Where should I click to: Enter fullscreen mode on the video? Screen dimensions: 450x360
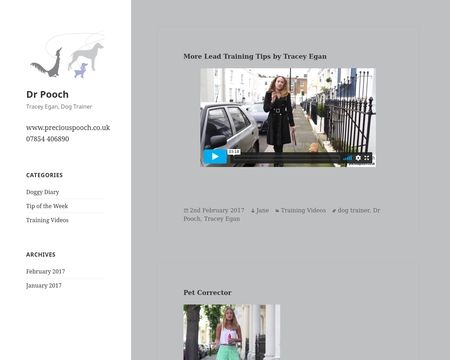(367, 158)
